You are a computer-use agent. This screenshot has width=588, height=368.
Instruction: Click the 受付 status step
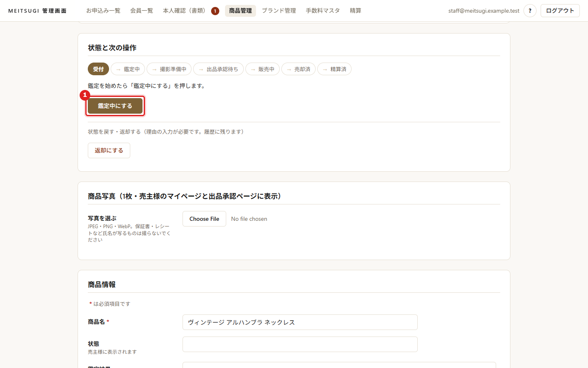98,69
